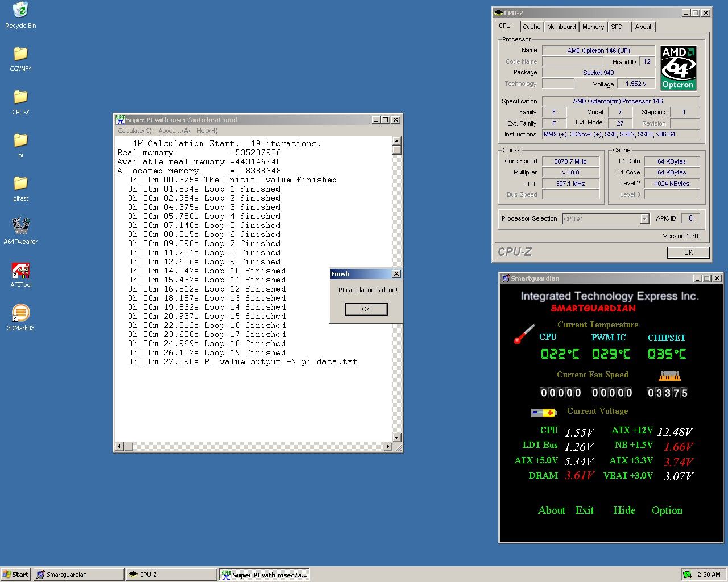Click the Multiplier x 10.0 field
This screenshot has height=582, width=728.
(570, 172)
